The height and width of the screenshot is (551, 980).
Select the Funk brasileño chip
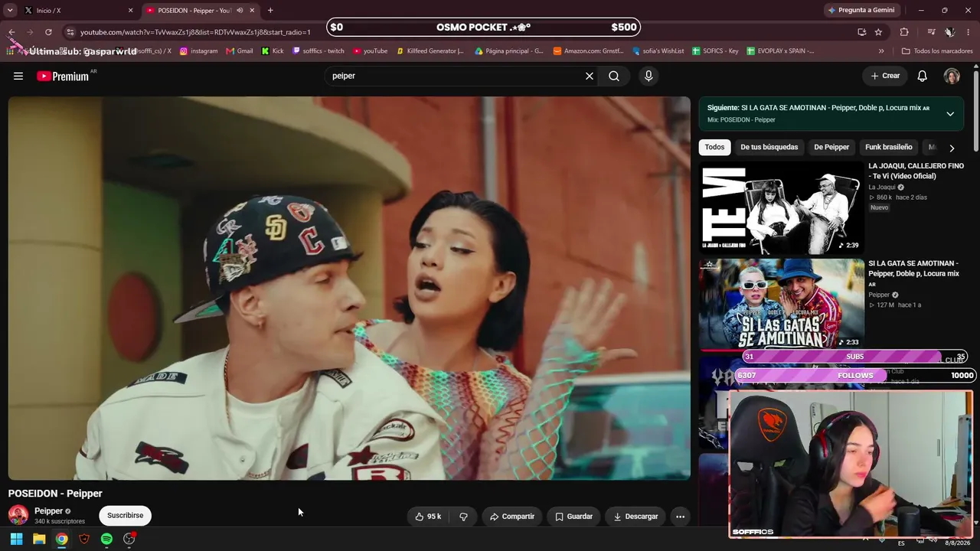tap(888, 147)
